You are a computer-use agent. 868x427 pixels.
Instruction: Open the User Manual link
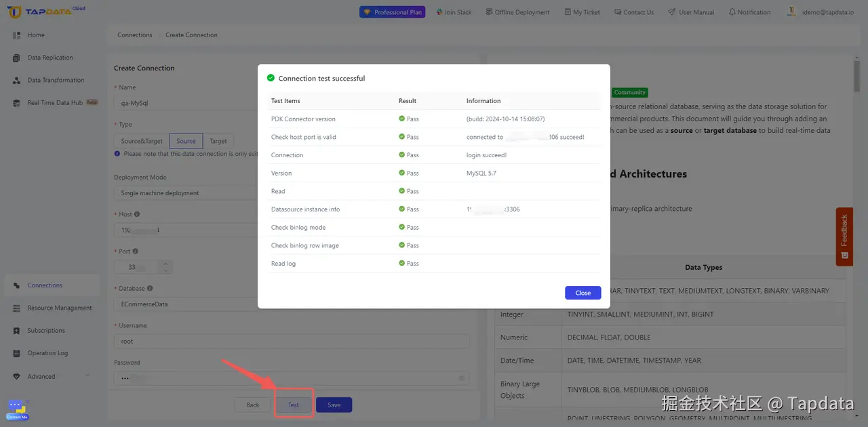[x=691, y=12]
